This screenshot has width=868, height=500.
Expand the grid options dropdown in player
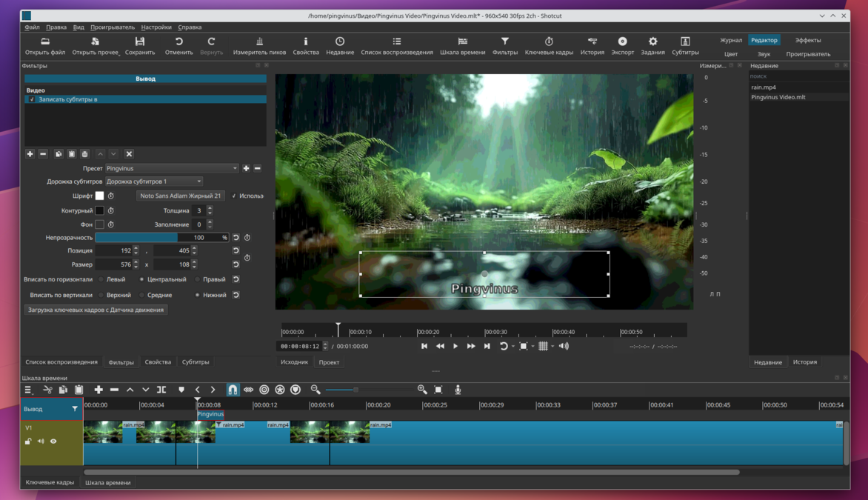[552, 347]
